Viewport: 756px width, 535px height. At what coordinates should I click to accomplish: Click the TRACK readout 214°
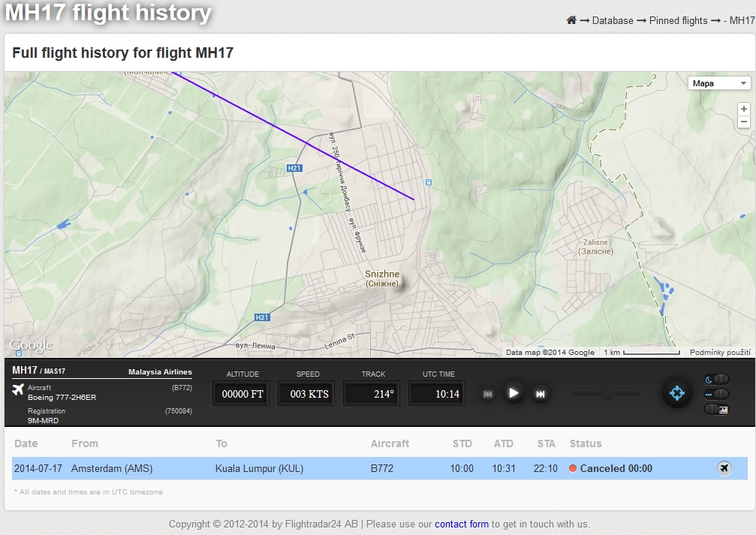click(372, 394)
